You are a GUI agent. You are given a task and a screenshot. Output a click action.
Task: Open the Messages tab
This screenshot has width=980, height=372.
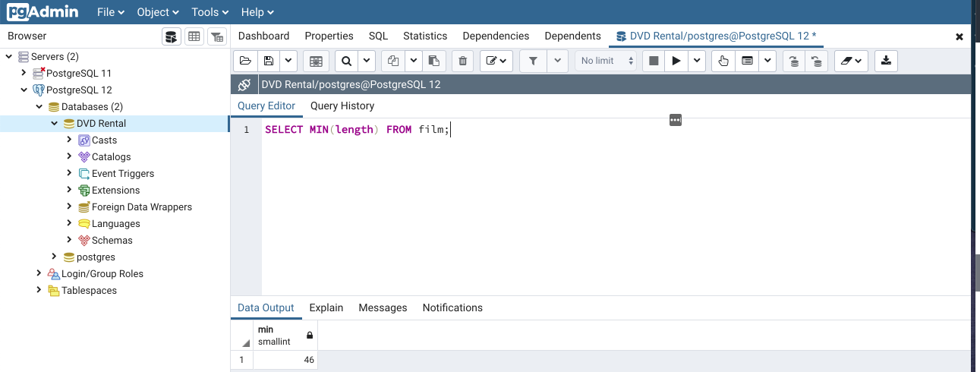(x=383, y=307)
